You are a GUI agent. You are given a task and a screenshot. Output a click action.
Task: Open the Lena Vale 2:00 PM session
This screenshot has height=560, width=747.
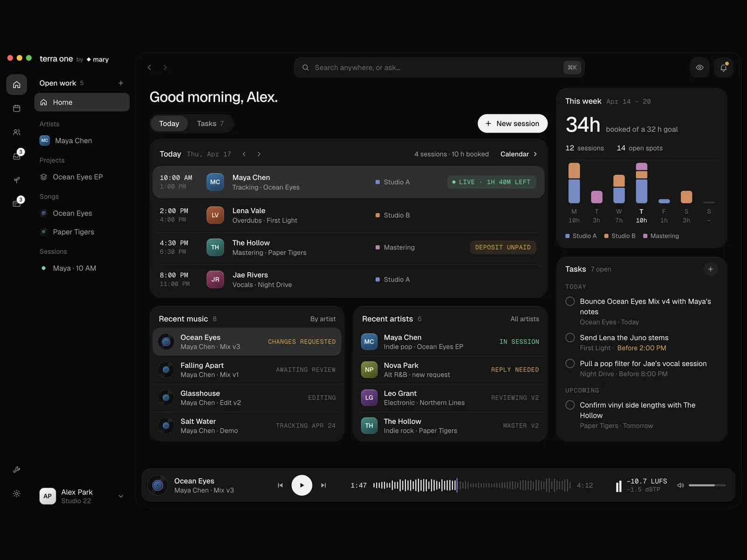348,215
